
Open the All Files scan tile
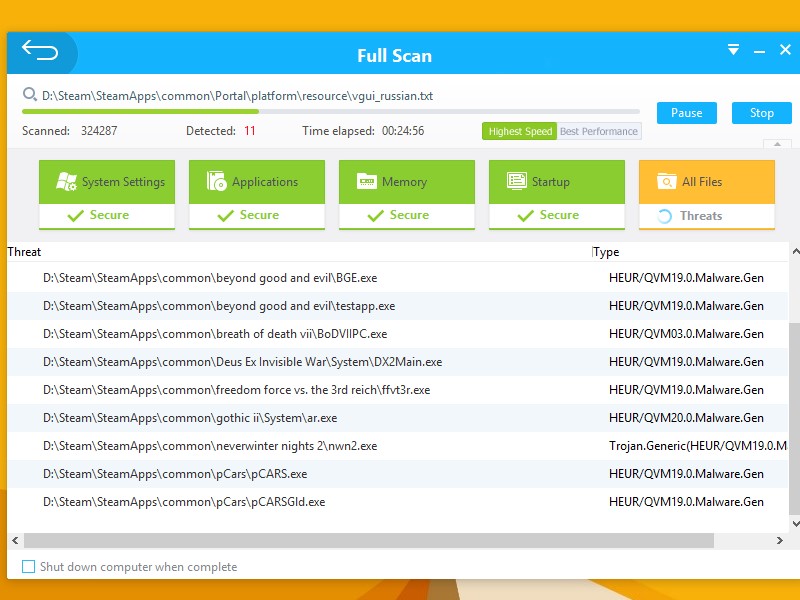(x=707, y=194)
